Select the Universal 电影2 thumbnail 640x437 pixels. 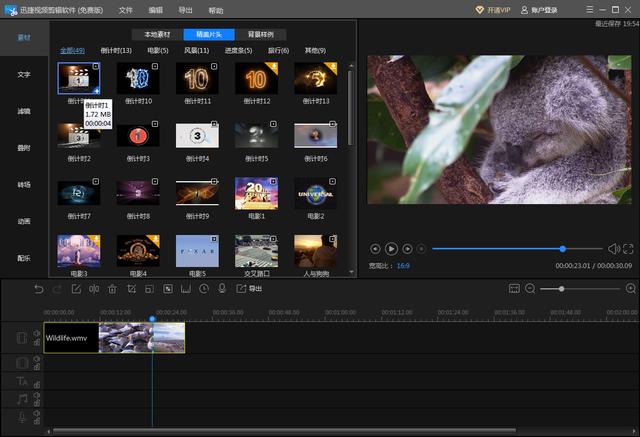(315, 192)
